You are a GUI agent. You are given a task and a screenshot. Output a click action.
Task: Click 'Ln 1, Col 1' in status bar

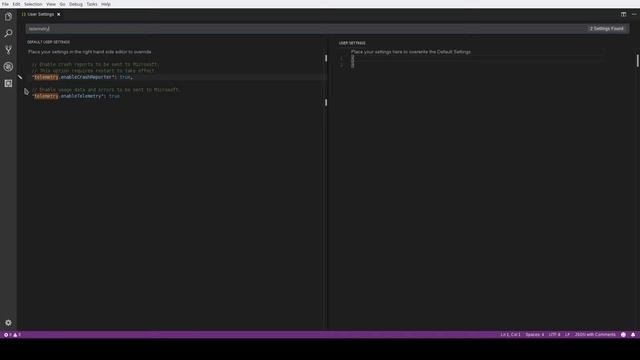coord(510,335)
